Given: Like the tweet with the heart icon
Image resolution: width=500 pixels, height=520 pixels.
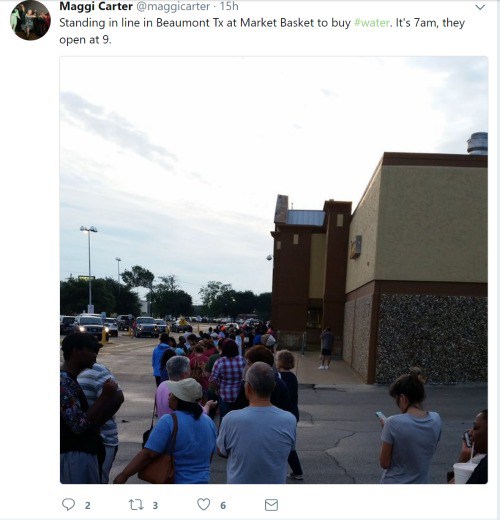Looking at the screenshot, I should click(x=203, y=504).
